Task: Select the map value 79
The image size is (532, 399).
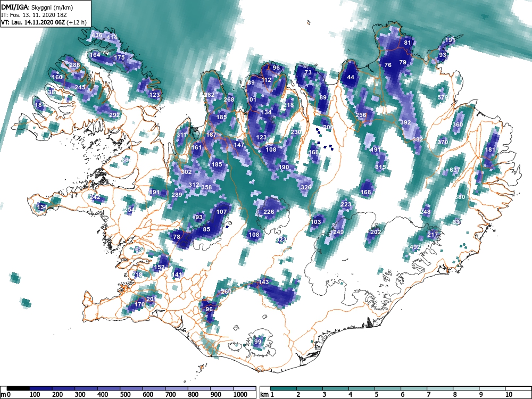Action: point(403,62)
